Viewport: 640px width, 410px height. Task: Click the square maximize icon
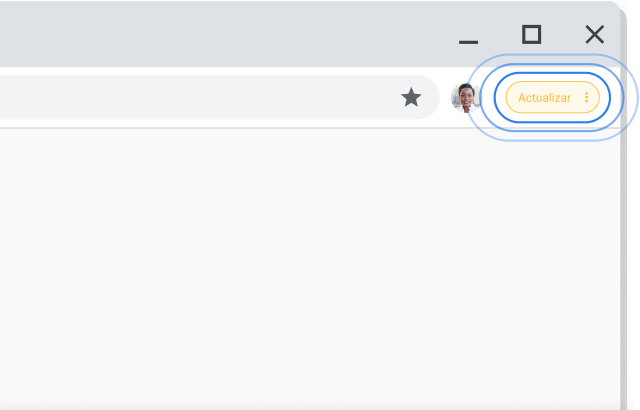(x=532, y=35)
